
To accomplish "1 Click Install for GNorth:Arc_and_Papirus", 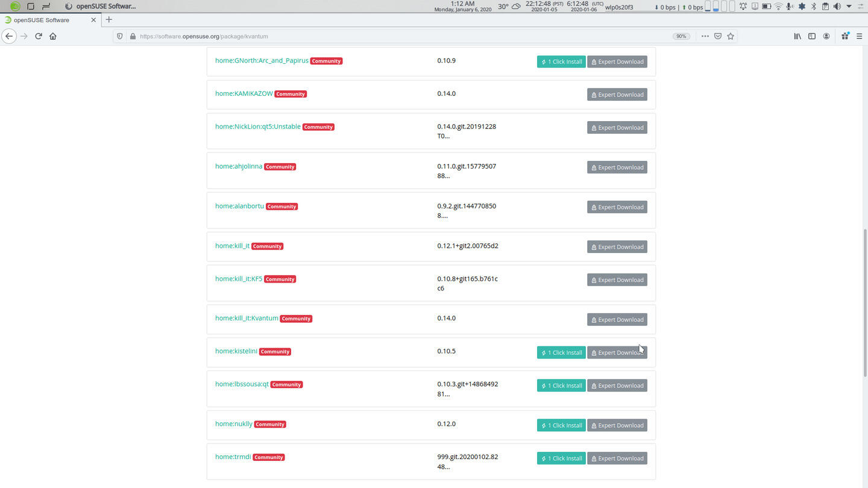I will pos(561,61).
